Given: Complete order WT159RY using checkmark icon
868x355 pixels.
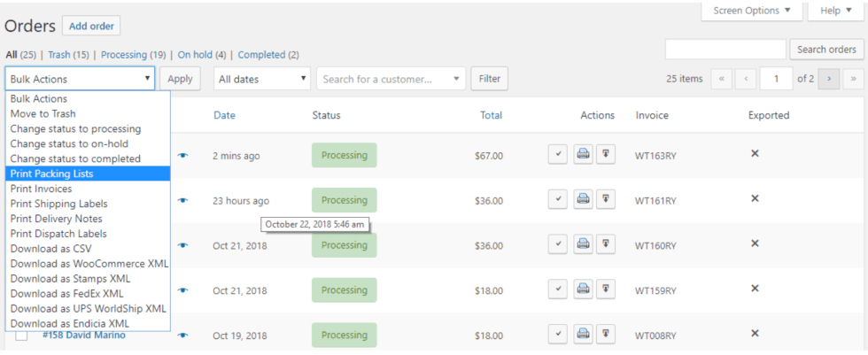Looking at the screenshot, I should tap(558, 289).
